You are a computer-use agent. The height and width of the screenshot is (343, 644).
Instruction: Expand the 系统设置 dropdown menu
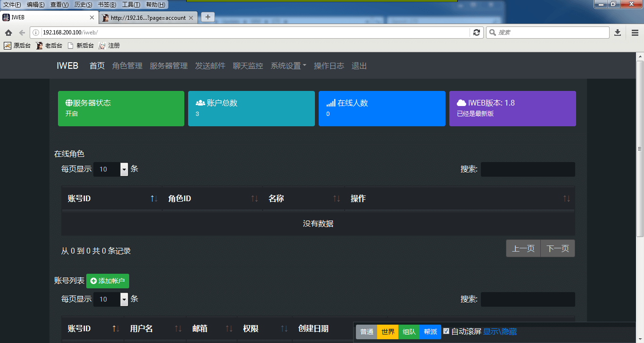point(288,66)
